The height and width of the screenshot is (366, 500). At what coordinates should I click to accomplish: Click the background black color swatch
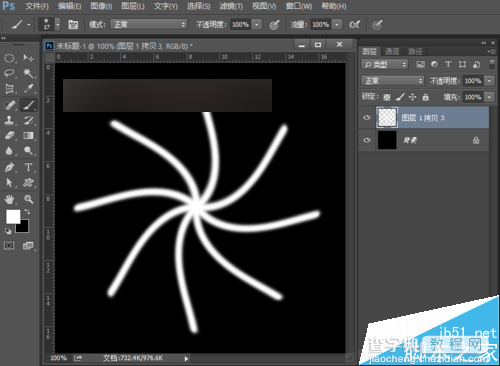coord(24,227)
